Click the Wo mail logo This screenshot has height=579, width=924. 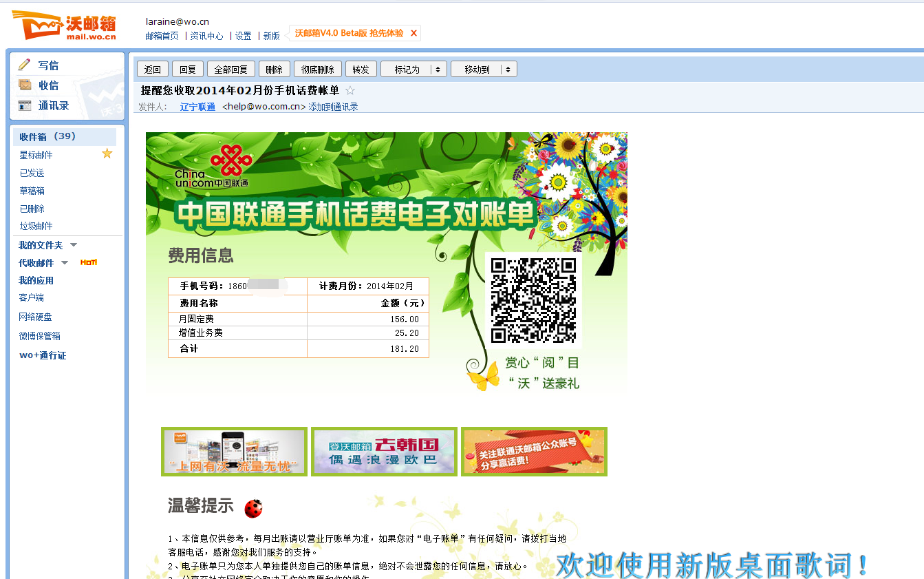pos(63,25)
